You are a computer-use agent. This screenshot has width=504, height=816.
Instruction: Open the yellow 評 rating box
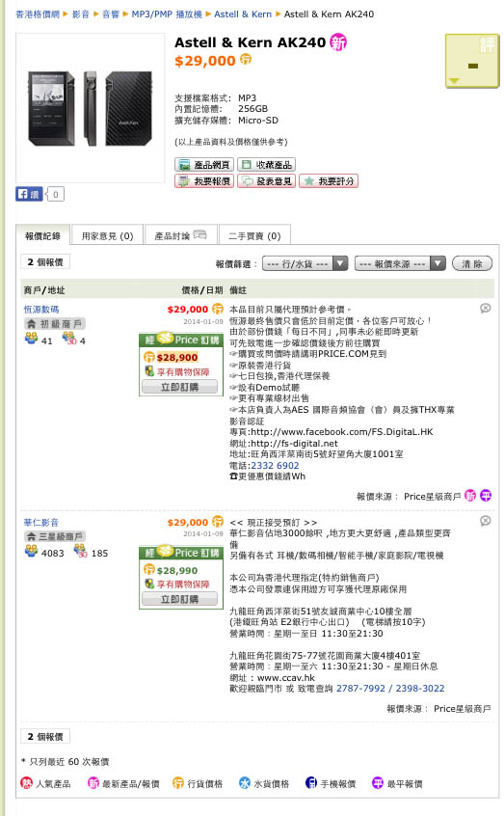click(x=472, y=61)
